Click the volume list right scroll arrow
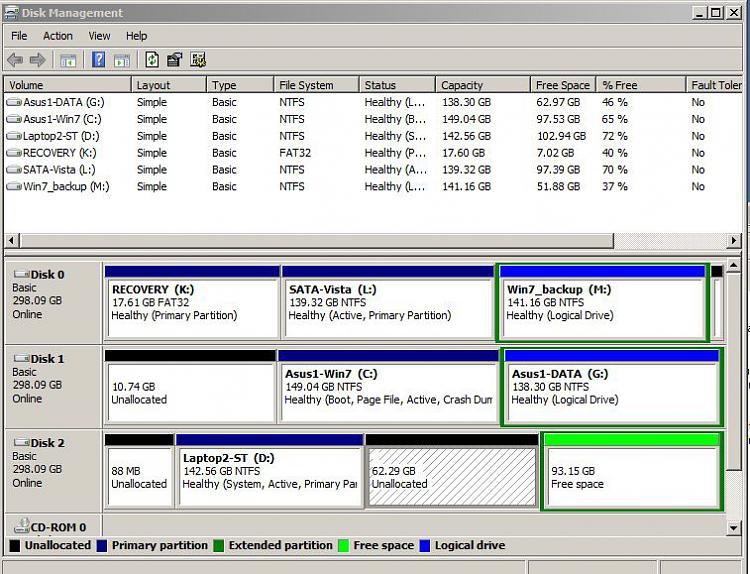The image size is (750, 574). pos(734,240)
